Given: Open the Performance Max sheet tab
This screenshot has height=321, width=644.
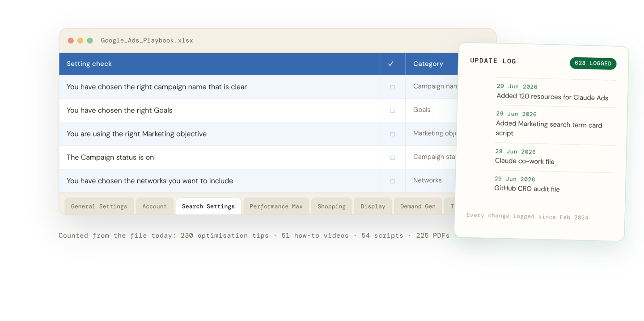Looking at the screenshot, I should (x=276, y=206).
